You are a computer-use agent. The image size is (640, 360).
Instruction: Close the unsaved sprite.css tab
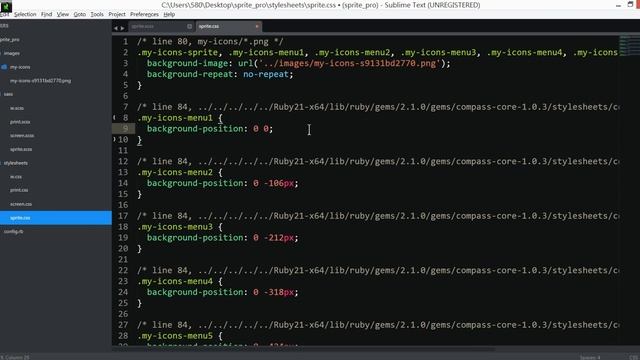[257, 26]
